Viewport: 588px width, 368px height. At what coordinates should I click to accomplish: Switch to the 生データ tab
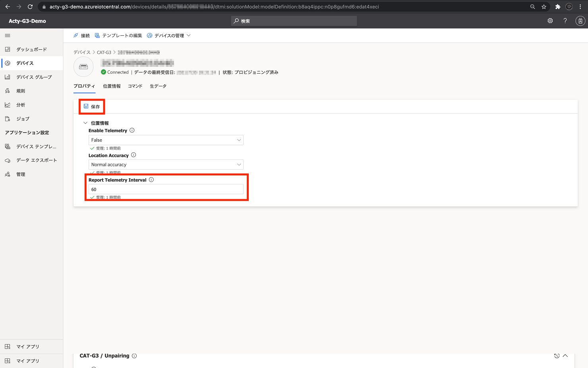[158, 86]
